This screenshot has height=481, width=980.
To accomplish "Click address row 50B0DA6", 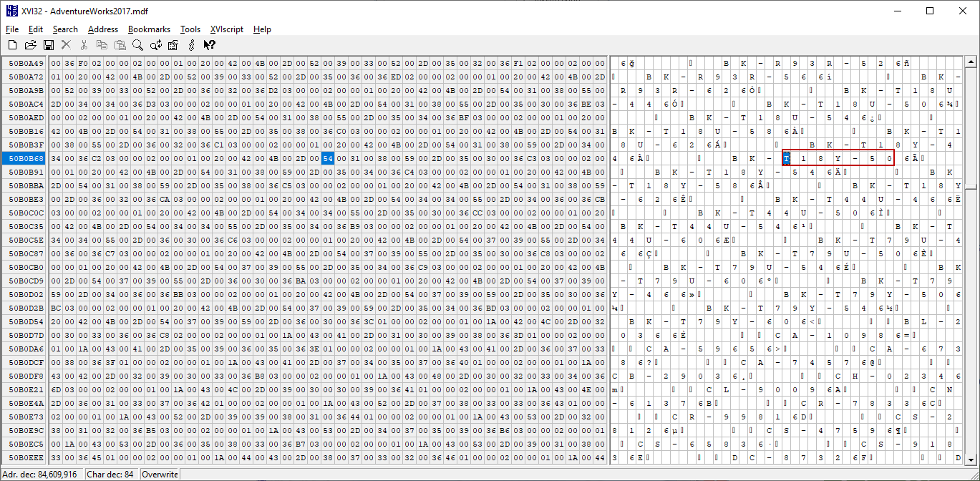I will pyautogui.click(x=25, y=349).
